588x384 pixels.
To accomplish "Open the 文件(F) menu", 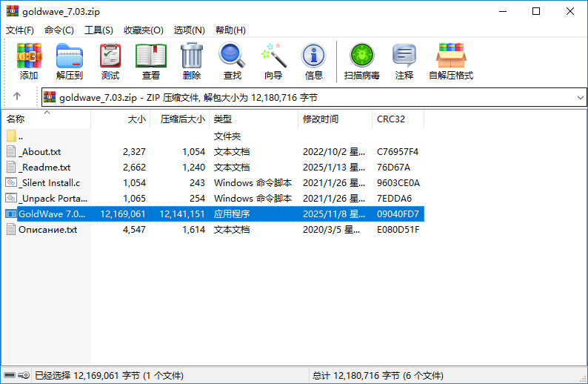I will click(20, 30).
